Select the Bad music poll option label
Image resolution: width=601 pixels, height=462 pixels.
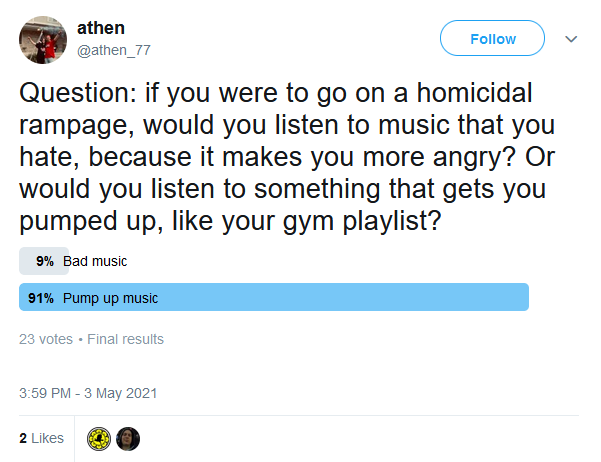point(95,261)
